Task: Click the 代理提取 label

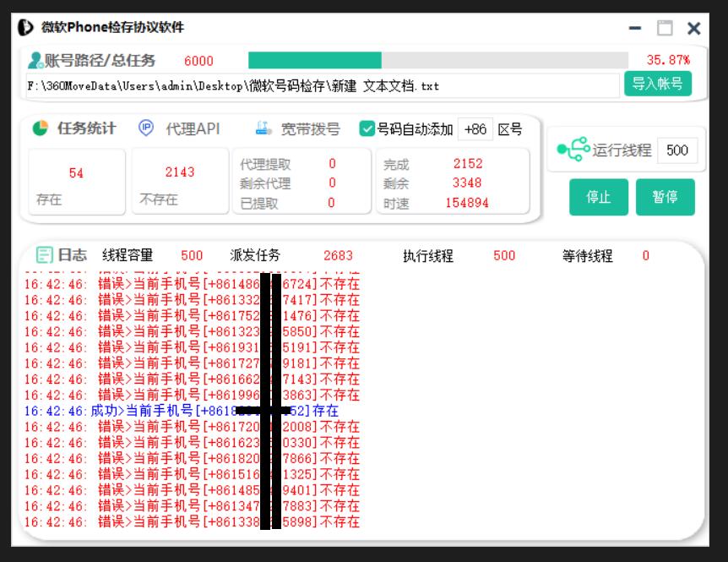Action: click(x=265, y=164)
